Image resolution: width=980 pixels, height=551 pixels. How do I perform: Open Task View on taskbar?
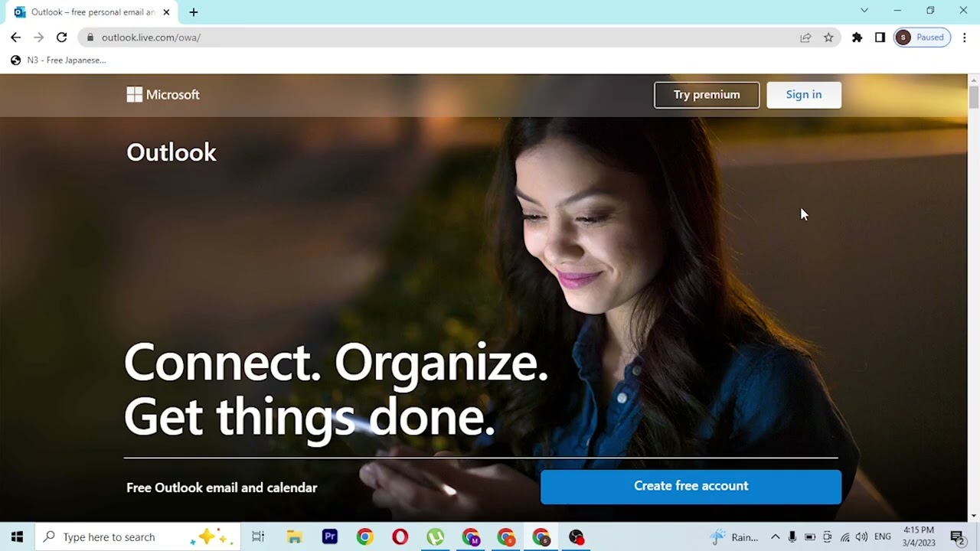(258, 536)
